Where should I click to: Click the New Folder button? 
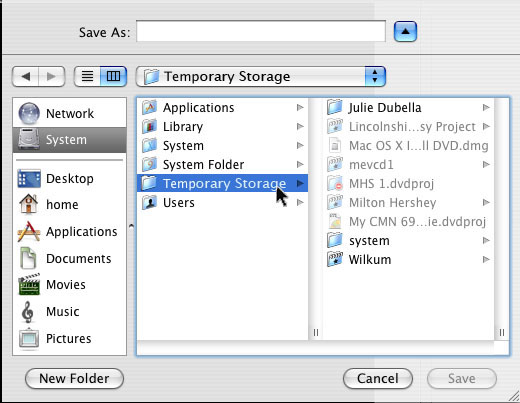[x=74, y=378]
